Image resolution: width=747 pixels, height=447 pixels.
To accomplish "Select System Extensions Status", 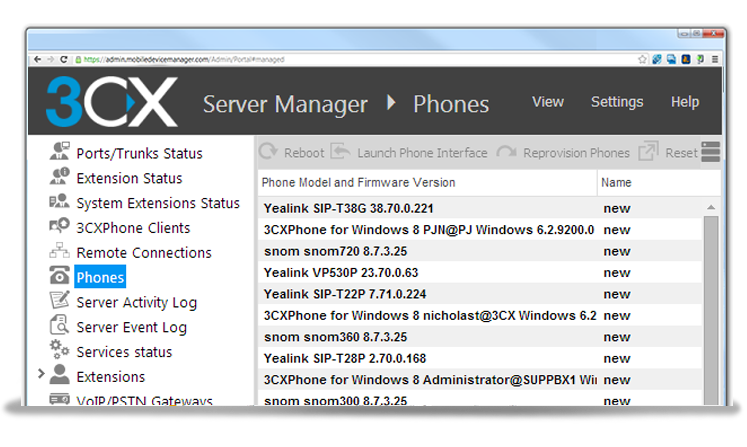I will 158,203.
